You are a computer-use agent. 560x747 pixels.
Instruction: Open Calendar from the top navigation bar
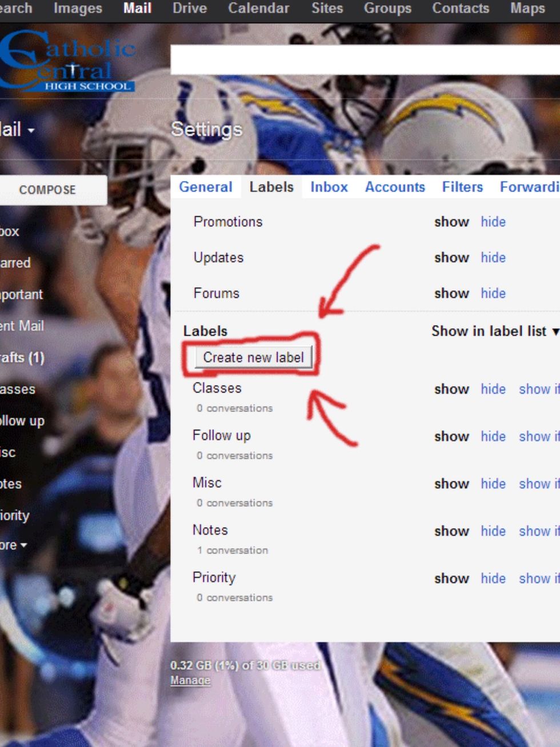[x=258, y=9]
